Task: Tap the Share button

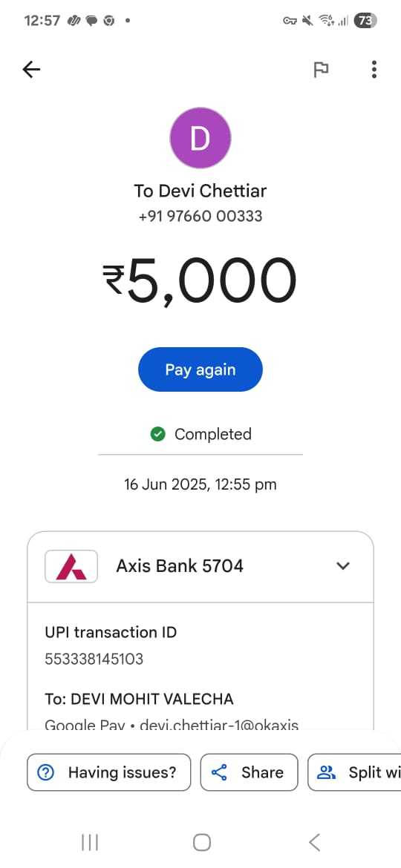Action: (250, 772)
